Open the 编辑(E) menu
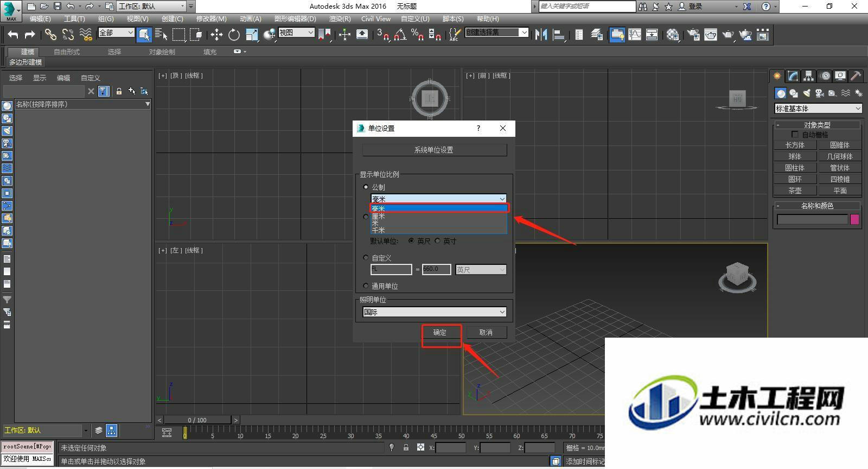Viewport: 868px width, 469px height. tap(40, 18)
